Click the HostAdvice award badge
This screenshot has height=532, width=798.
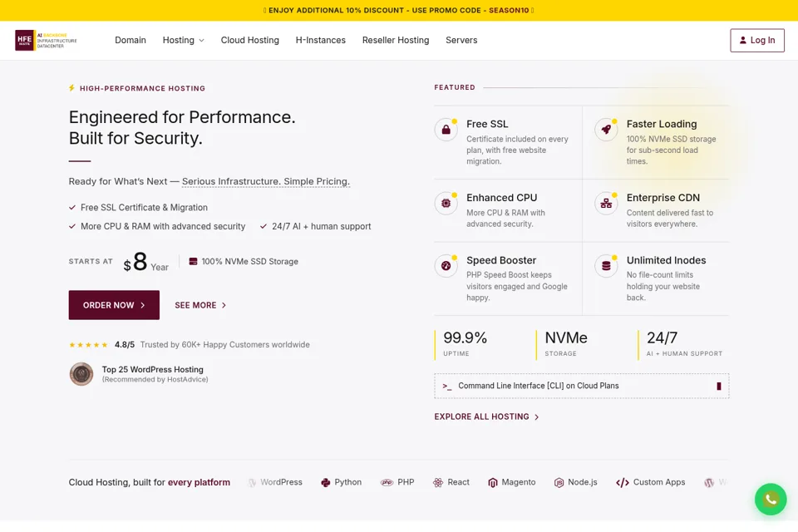pyautogui.click(x=81, y=374)
